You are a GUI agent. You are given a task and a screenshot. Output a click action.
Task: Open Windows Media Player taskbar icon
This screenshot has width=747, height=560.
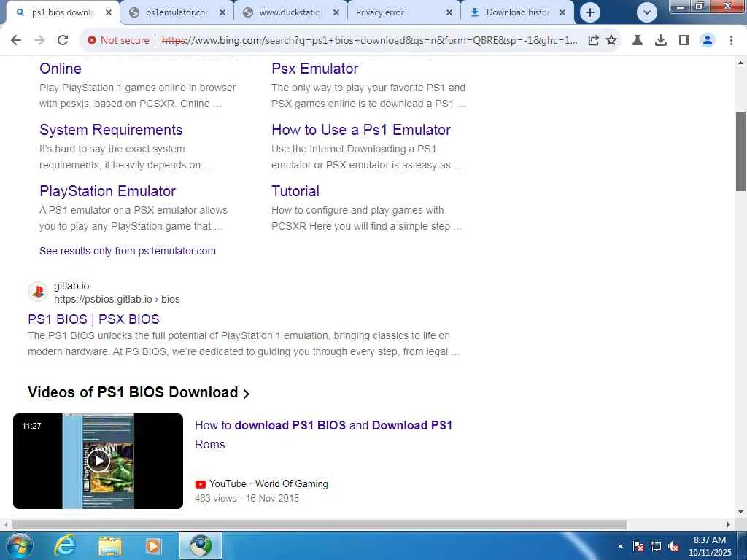point(154,545)
